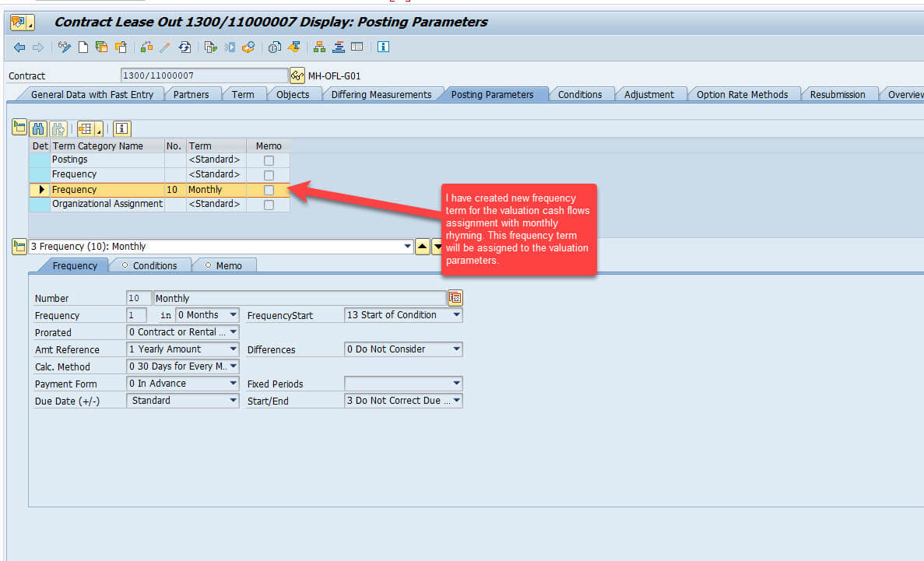Viewport: 924px width, 561px height.
Task: Click the Display/Change glasses-and-pencil icon
Action: [x=65, y=47]
